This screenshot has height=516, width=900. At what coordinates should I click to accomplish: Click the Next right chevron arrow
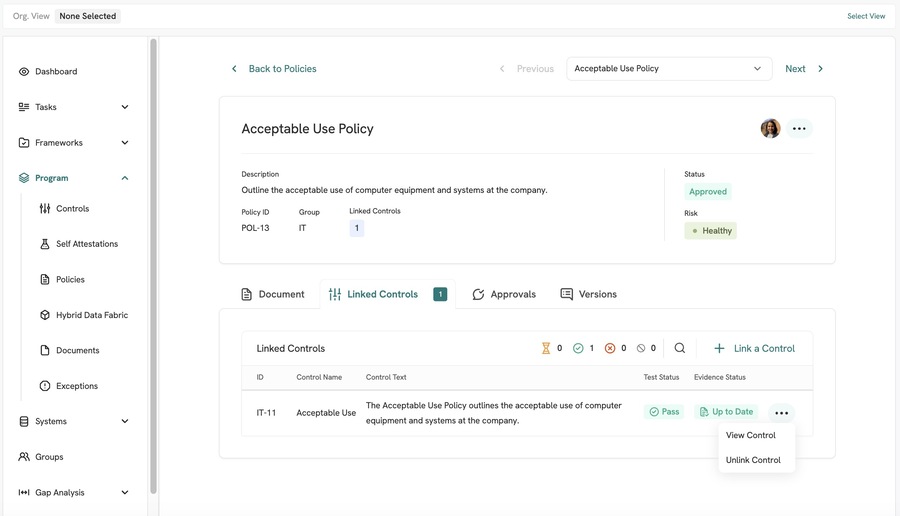pos(820,69)
